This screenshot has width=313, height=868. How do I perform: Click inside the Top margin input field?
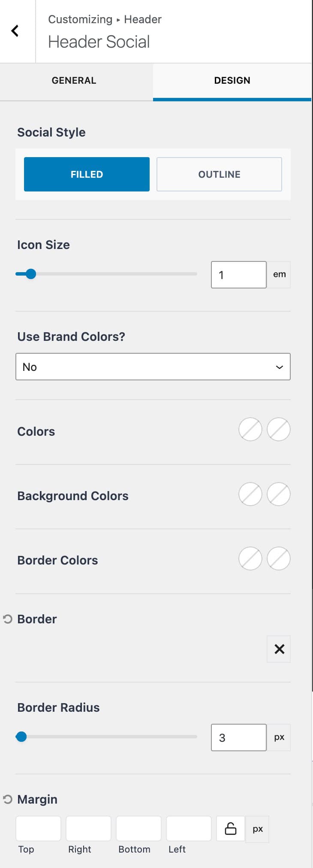coord(38,828)
